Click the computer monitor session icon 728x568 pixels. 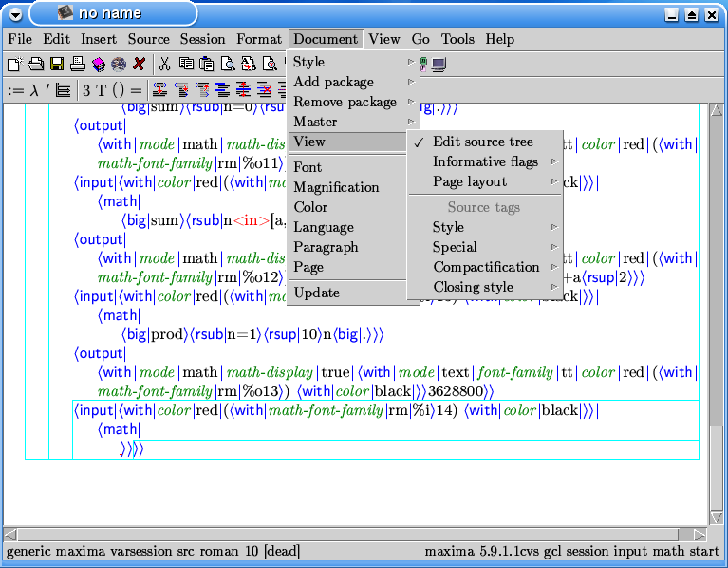tap(439, 64)
